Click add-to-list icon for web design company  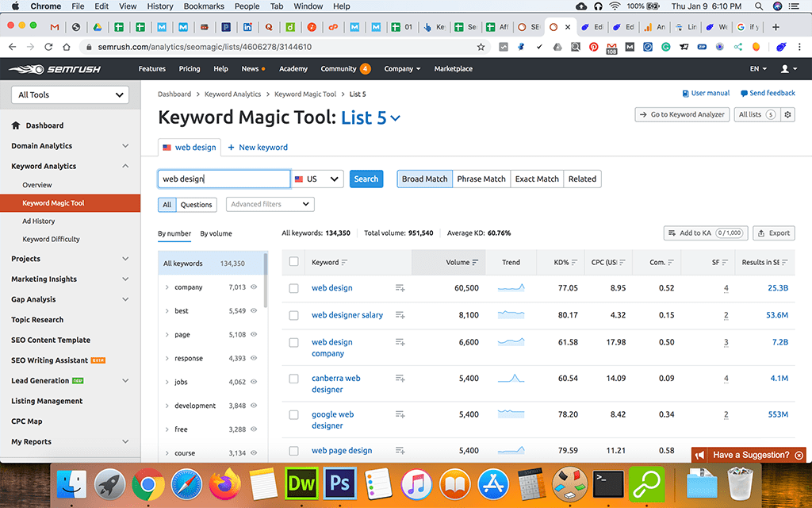click(x=400, y=341)
